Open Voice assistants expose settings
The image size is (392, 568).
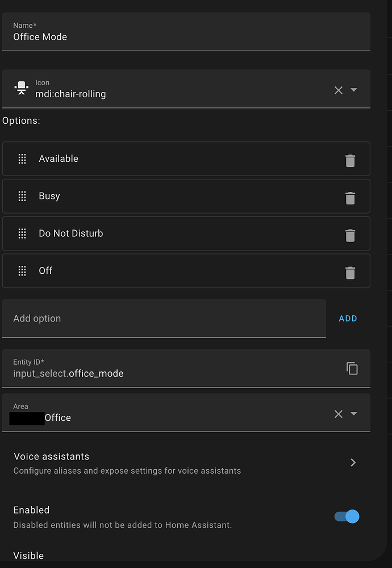(353, 462)
